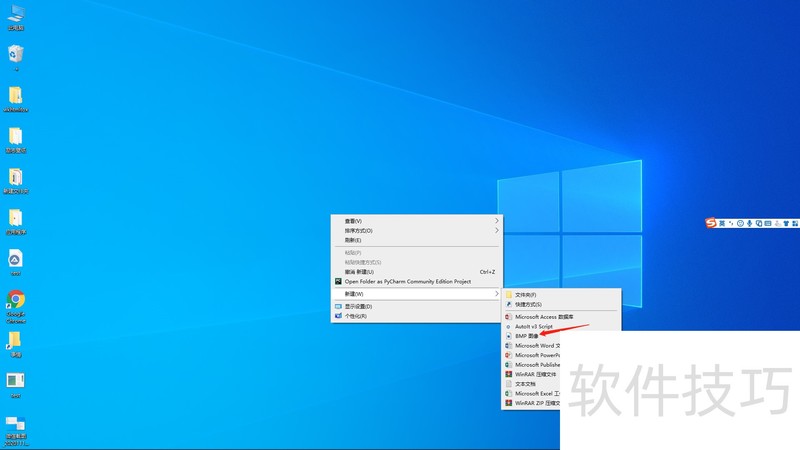Screen dimensions: 800x450
Task: Choose BMP 图像 from the New submenu
Action: [526, 336]
